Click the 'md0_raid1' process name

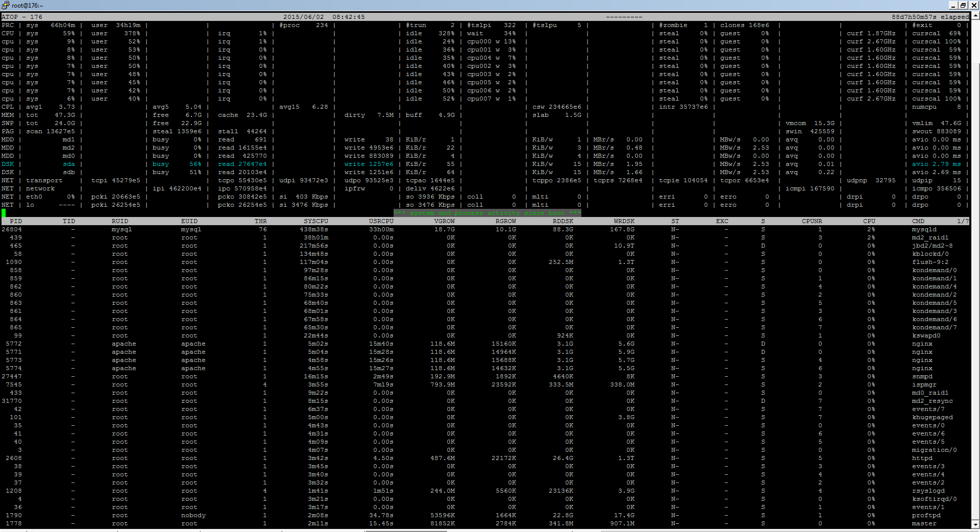pos(930,393)
